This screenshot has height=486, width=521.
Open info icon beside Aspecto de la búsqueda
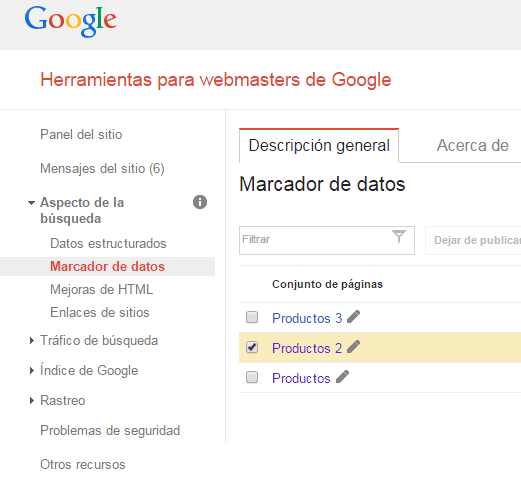point(200,202)
